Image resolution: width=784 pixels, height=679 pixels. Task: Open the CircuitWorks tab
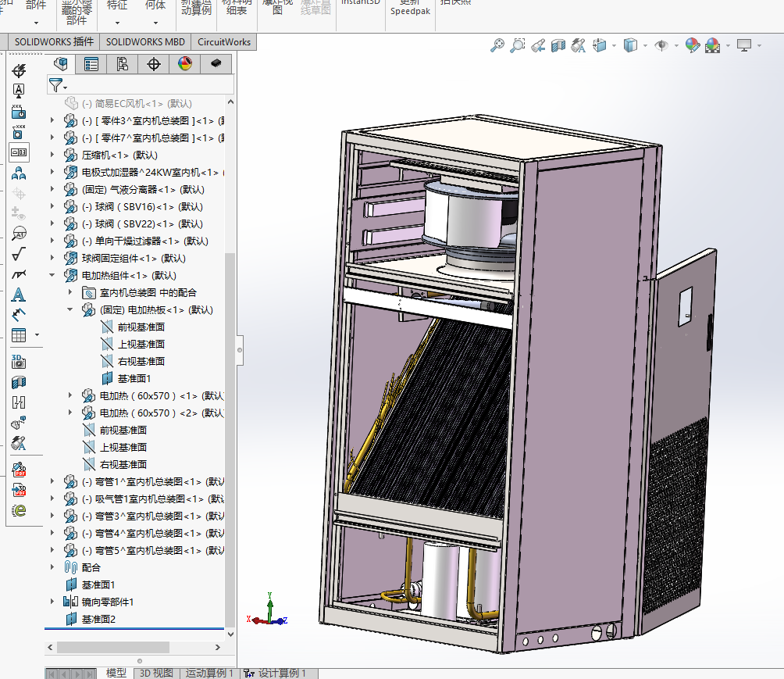point(224,41)
